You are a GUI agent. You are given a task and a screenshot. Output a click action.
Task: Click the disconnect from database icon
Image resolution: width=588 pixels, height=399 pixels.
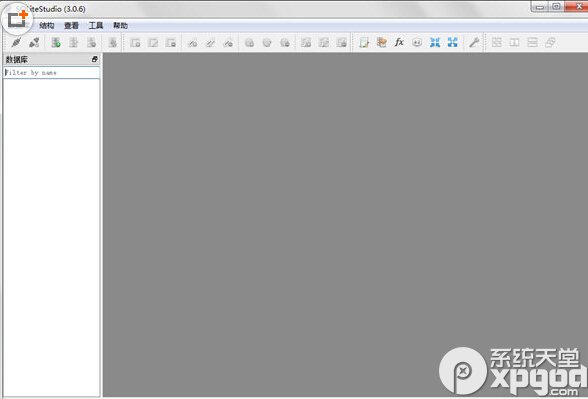coord(34,42)
